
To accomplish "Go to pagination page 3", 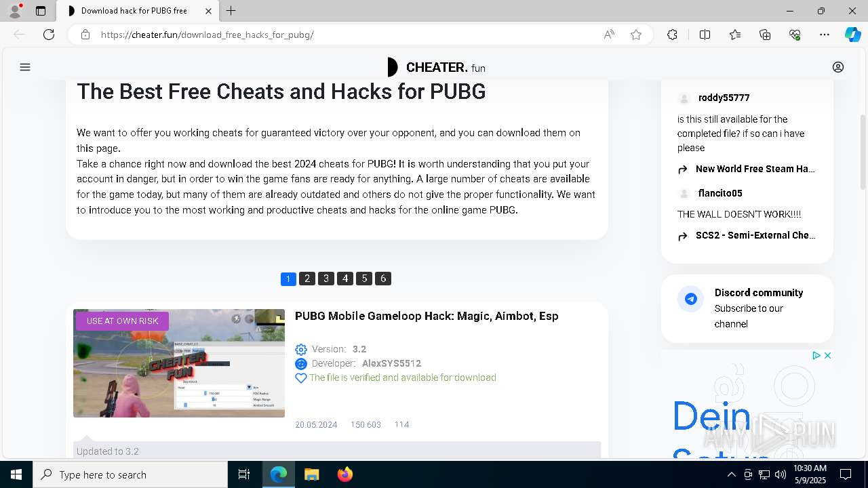I will [x=326, y=279].
